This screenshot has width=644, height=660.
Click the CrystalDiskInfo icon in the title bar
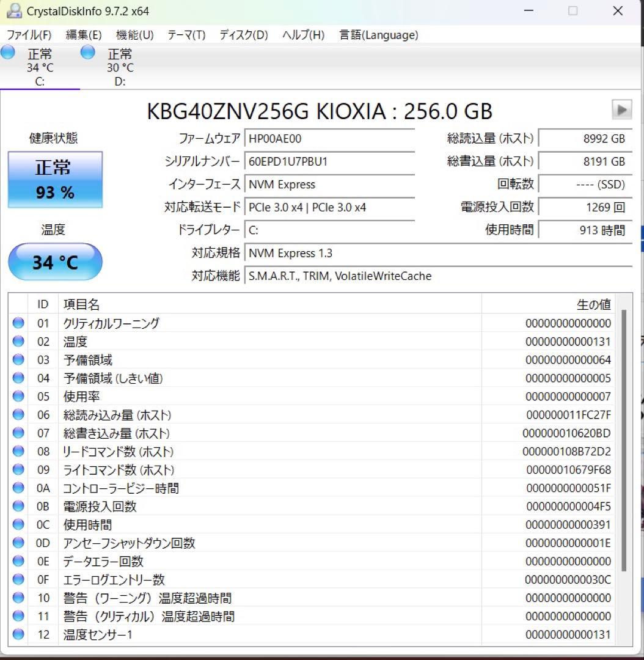click(13, 11)
